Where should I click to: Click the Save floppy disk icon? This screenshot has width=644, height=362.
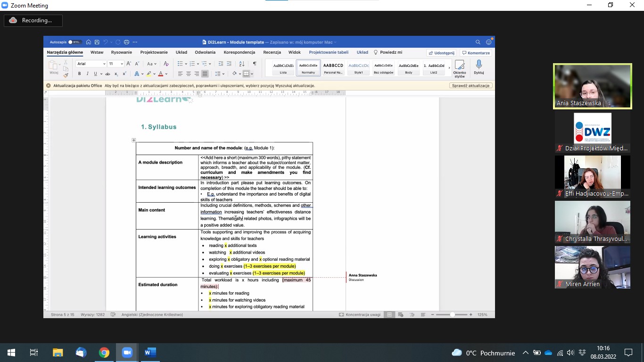click(97, 42)
